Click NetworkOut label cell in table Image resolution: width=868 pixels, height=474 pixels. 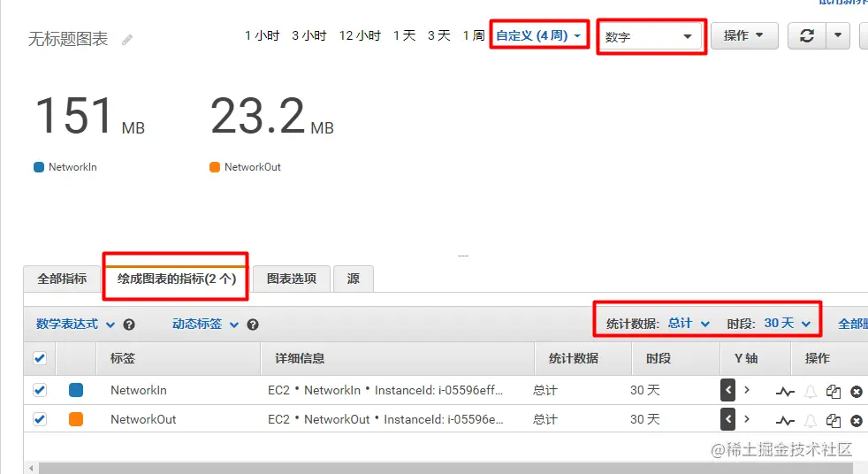(143, 419)
